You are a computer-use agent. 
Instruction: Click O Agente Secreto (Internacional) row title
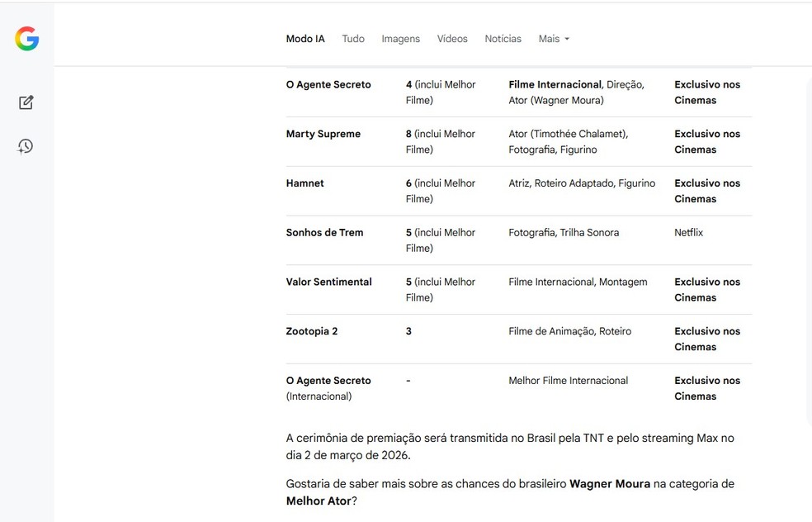point(328,388)
